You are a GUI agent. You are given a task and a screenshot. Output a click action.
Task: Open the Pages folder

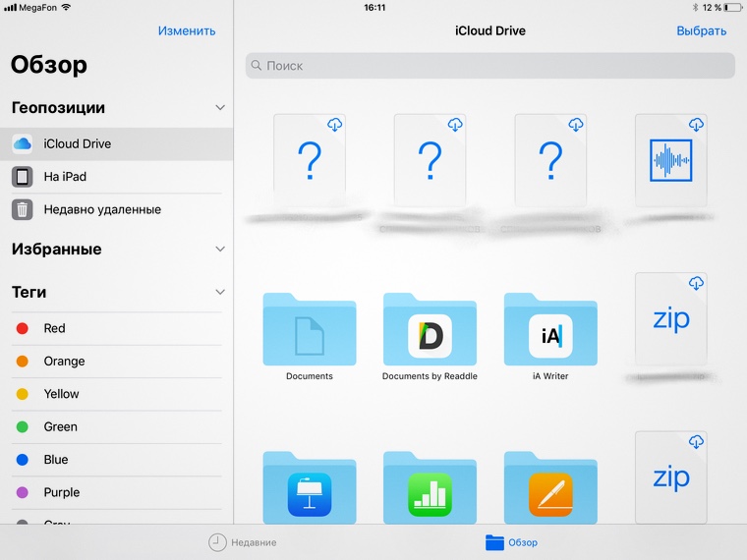coord(550,488)
